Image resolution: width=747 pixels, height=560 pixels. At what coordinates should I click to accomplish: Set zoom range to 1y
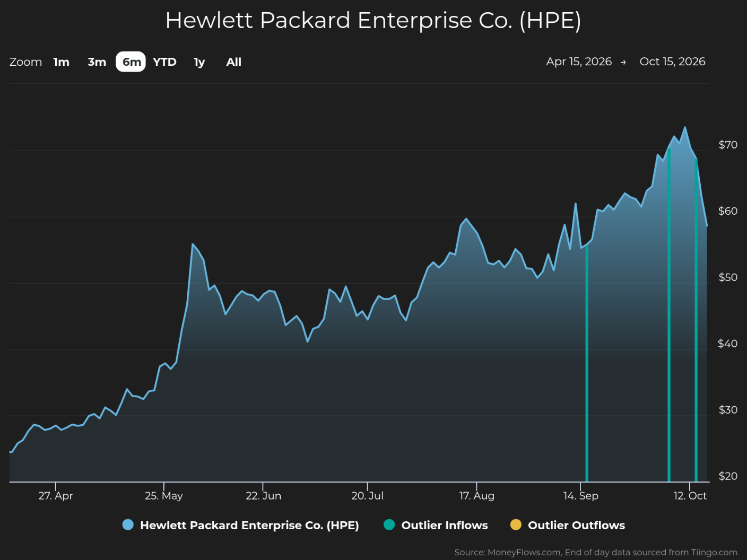199,62
